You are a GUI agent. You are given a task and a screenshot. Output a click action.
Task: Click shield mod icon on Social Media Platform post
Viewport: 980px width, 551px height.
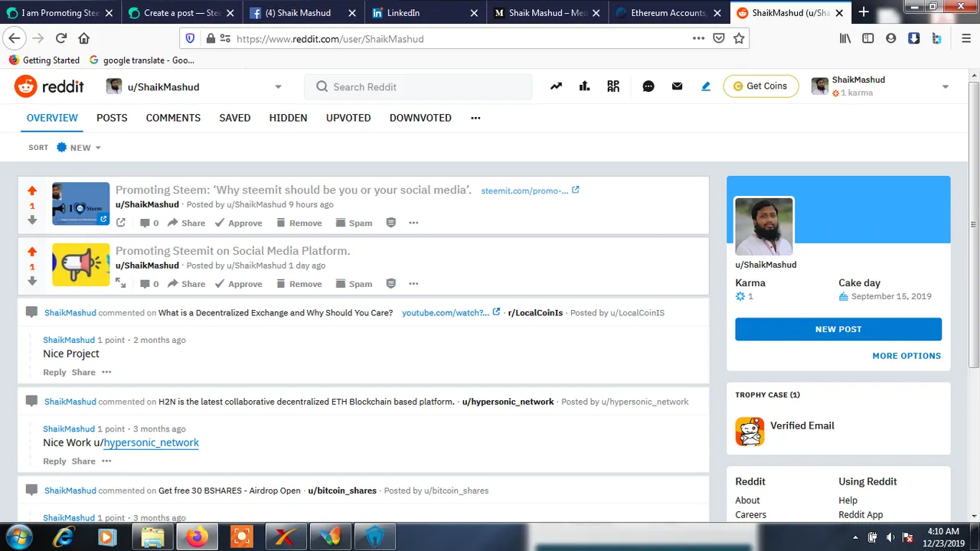(x=391, y=283)
